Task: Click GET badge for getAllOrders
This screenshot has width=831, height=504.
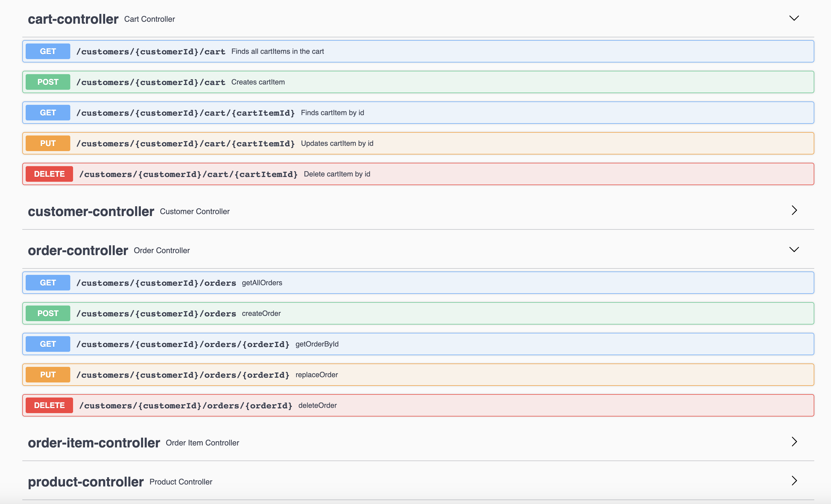Action: point(48,282)
